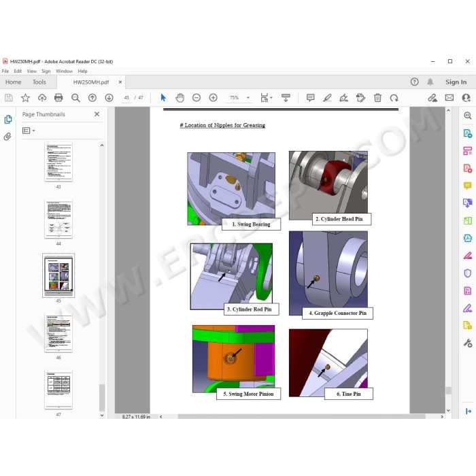The height and width of the screenshot is (476, 476).
Task: Close the HW250MH.pdf tab
Action: [x=120, y=82]
